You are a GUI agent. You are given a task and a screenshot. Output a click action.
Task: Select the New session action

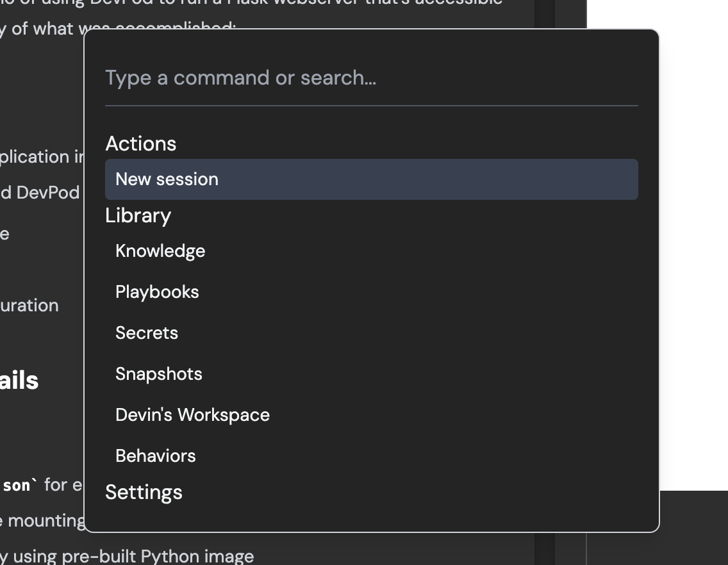click(x=371, y=179)
